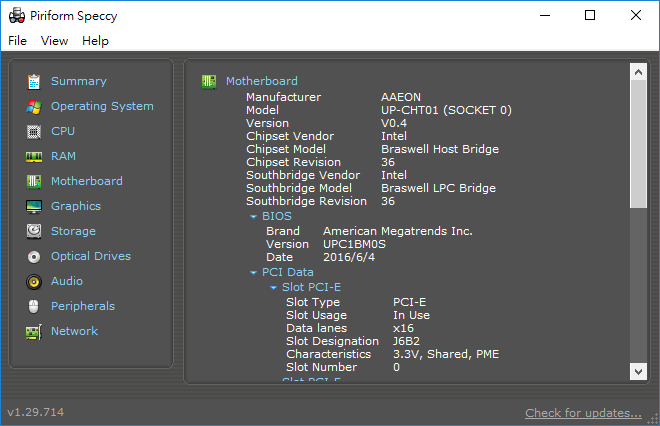660x426 pixels.
Task: Collapse the Slot PCI-E details
Action: click(x=273, y=288)
